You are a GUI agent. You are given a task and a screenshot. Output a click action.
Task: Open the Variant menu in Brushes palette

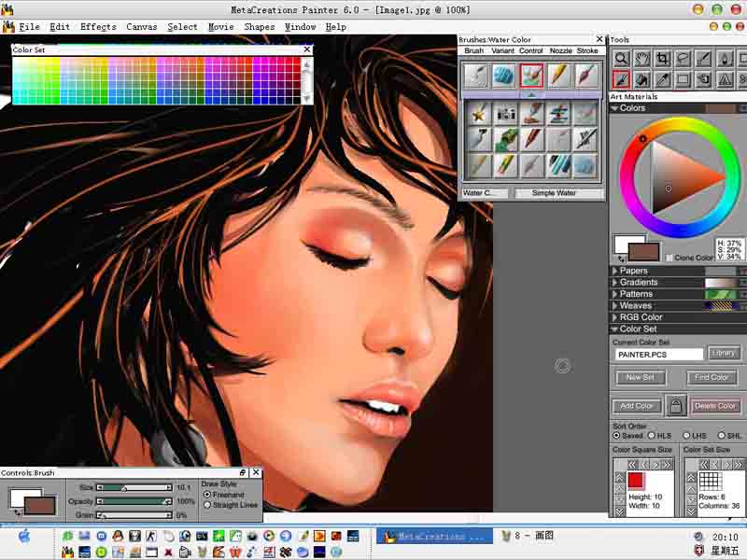502,50
